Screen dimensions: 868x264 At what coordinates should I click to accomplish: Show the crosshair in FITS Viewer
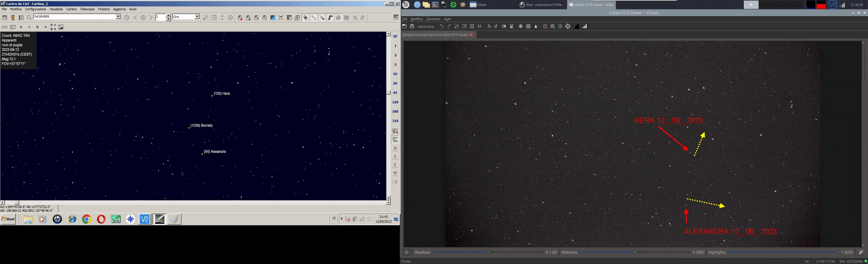click(x=568, y=26)
